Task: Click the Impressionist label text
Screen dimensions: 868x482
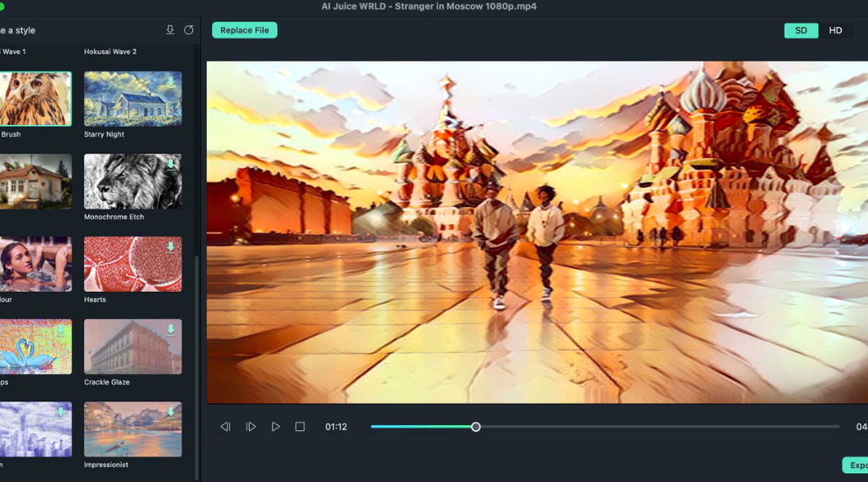Action: [x=106, y=464]
